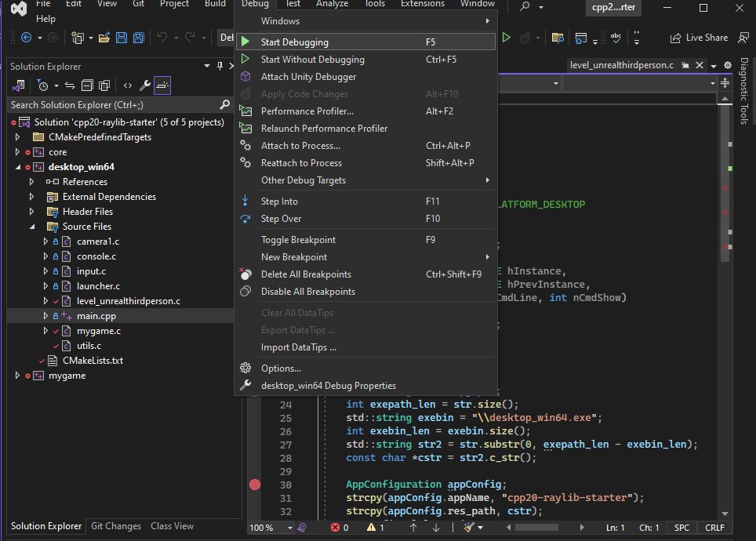This screenshot has height=541, width=756.
Task: Click the green Start Without Debugging toolbar icon
Action: click(507, 38)
